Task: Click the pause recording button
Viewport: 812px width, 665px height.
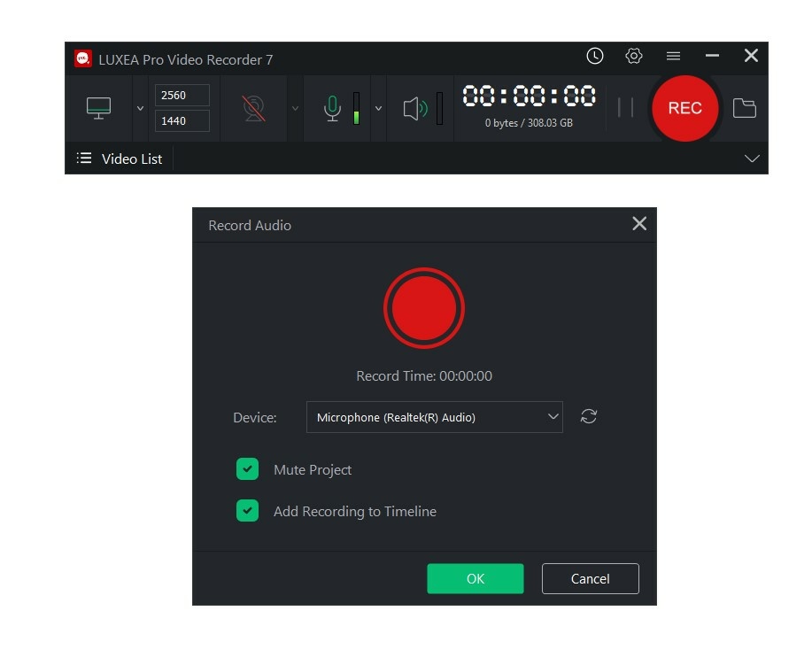Action: pyautogui.click(x=625, y=108)
